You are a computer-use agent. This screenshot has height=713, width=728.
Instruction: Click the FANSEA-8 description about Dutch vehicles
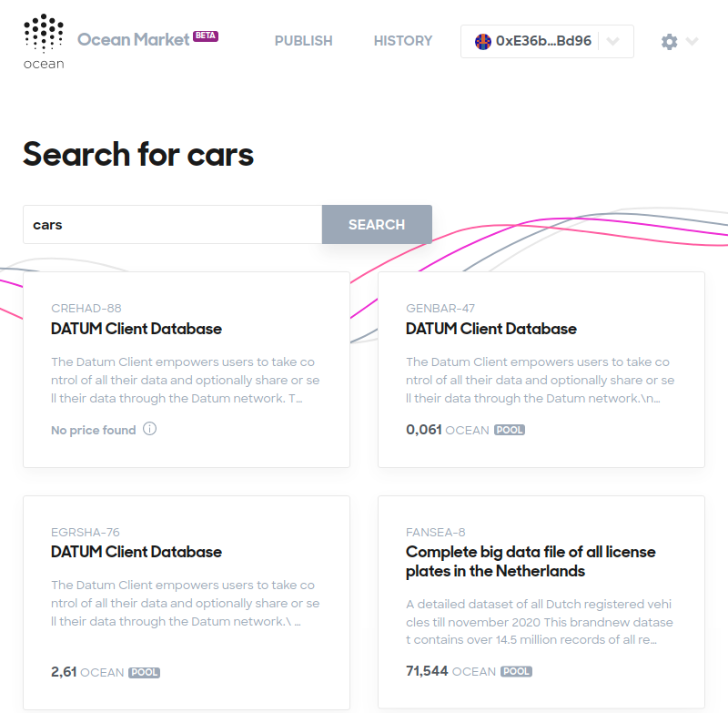pos(540,622)
